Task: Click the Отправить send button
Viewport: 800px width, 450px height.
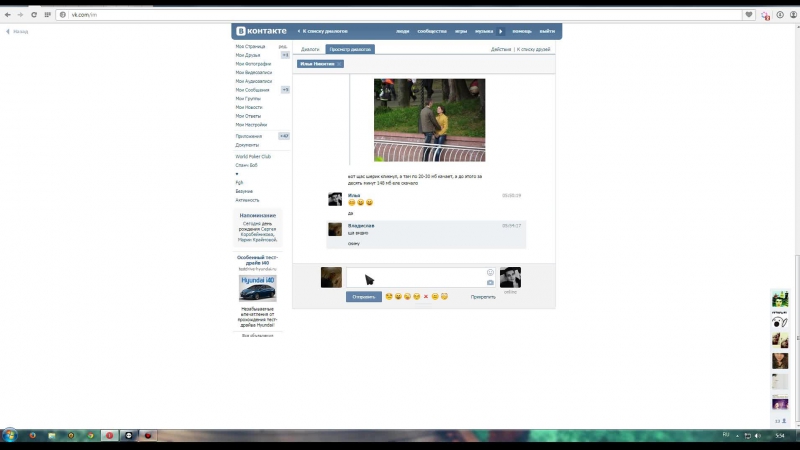Action: tap(364, 297)
